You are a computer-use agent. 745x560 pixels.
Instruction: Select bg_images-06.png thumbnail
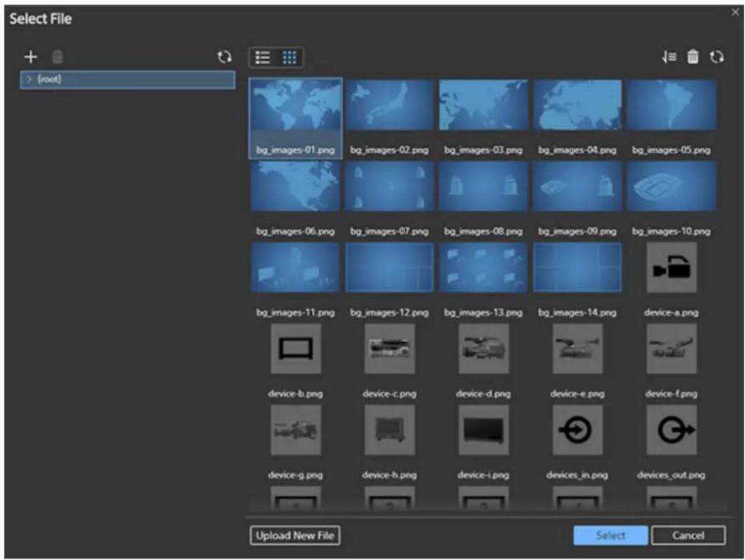[296, 186]
